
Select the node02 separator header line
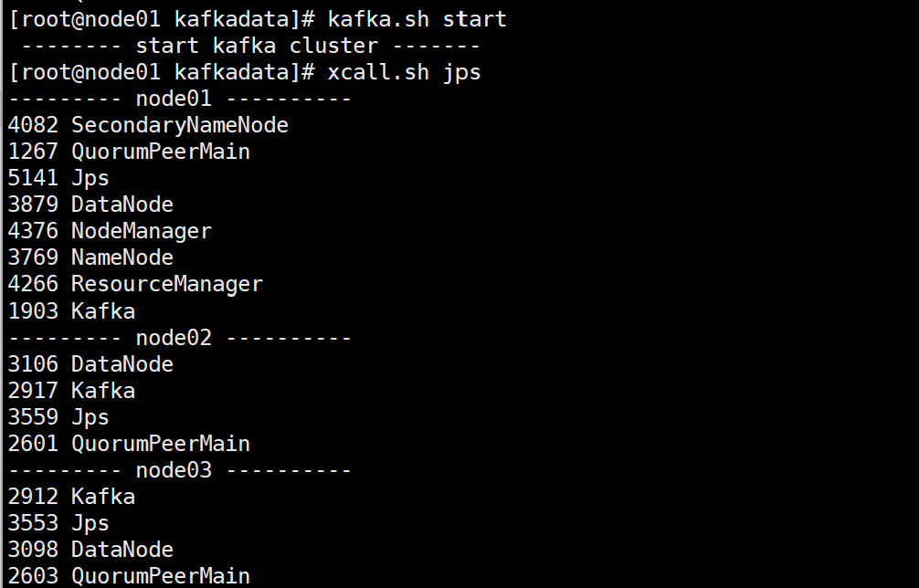(179, 338)
